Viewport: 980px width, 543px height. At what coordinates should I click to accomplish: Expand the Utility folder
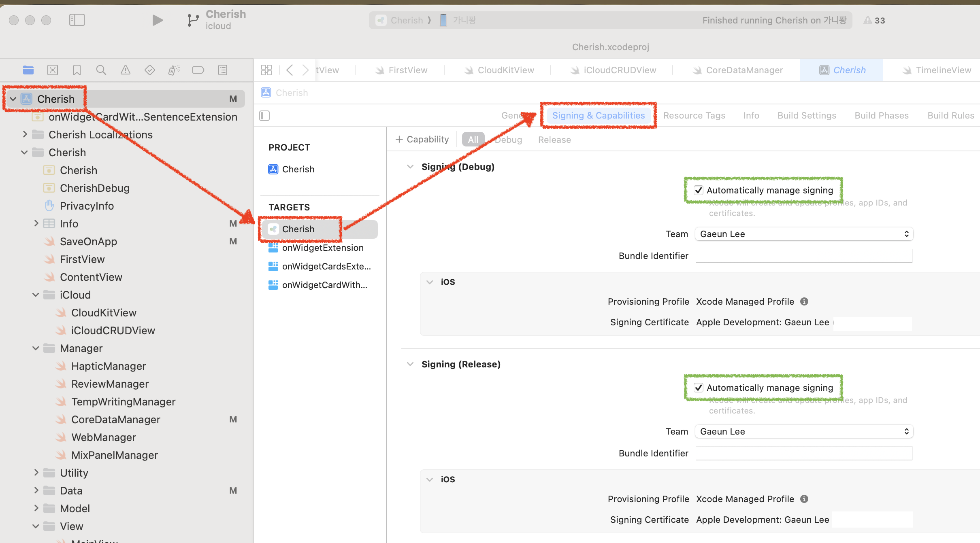point(36,473)
